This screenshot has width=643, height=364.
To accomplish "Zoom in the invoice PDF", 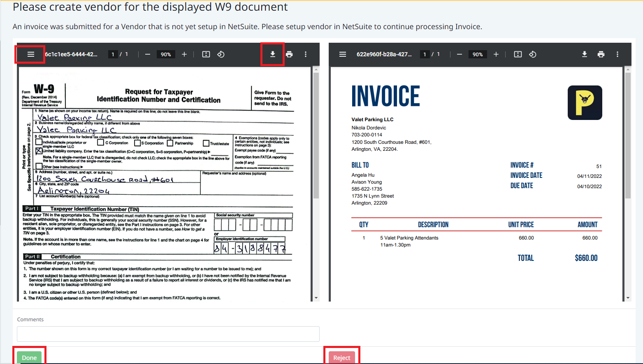I will coord(496,54).
